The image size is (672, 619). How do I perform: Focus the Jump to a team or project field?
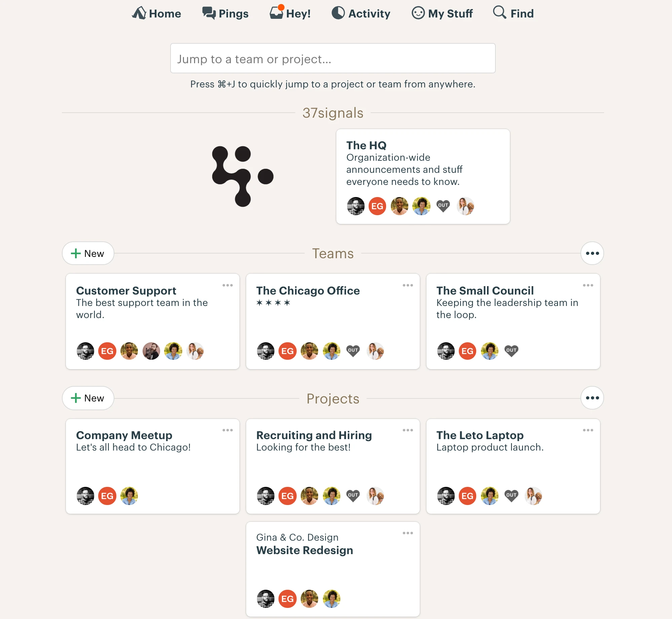pos(333,59)
